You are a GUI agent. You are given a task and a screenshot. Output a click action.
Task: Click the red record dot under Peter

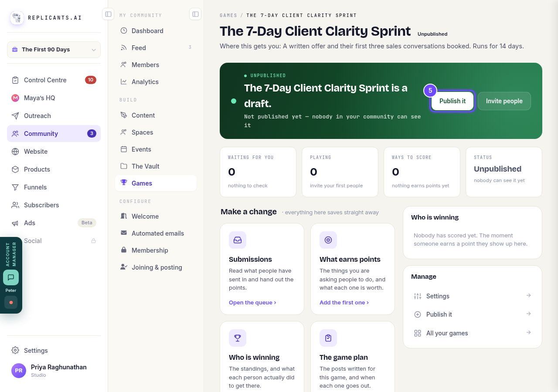coord(11,302)
